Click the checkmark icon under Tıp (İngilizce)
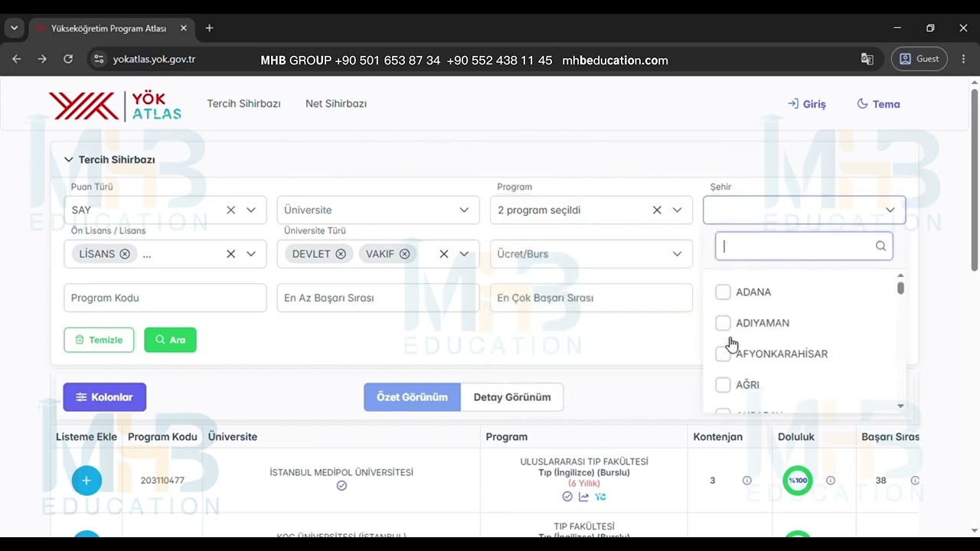This screenshot has height=551, width=980. point(567,497)
